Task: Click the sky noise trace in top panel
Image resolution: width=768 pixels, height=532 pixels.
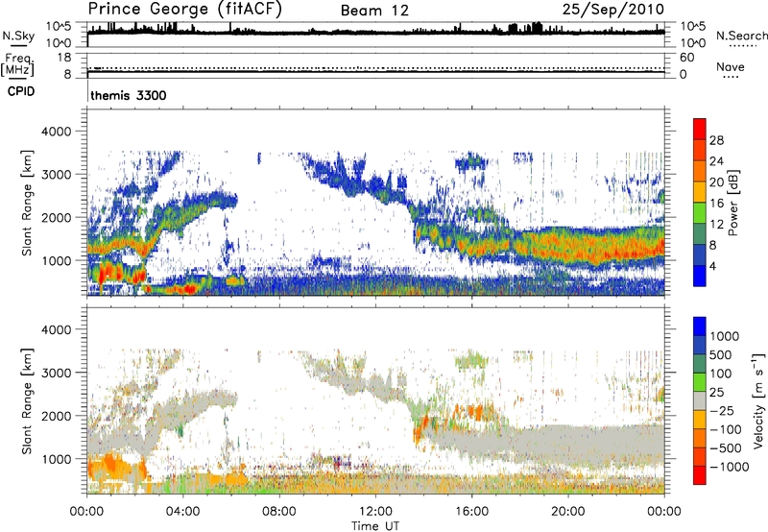Action: click(375, 33)
